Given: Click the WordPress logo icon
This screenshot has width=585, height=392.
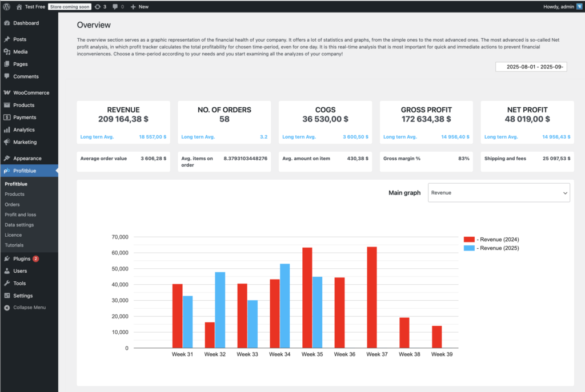Looking at the screenshot, I should click(7, 6).
